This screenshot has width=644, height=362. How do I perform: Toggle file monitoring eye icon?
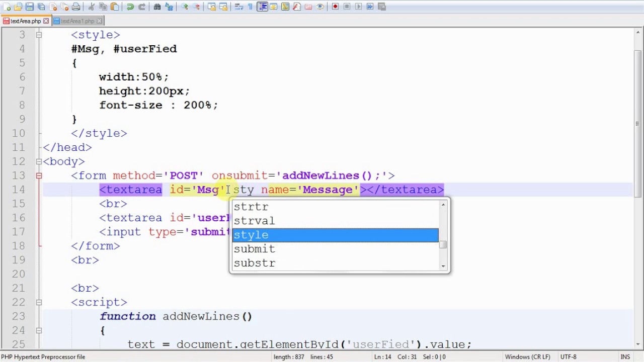tap(320, 7)
